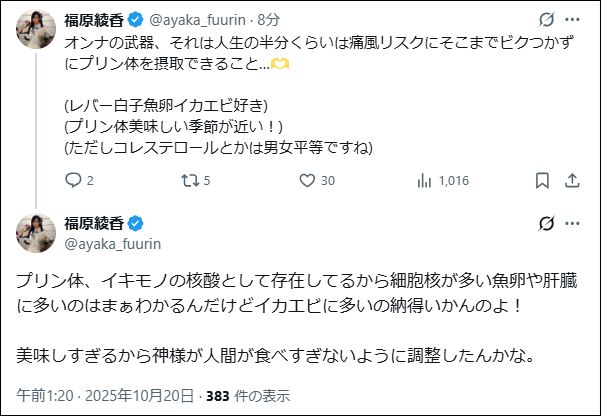Click the 福原綾香 name on the first post
The image size is (601, 416).
93,19
